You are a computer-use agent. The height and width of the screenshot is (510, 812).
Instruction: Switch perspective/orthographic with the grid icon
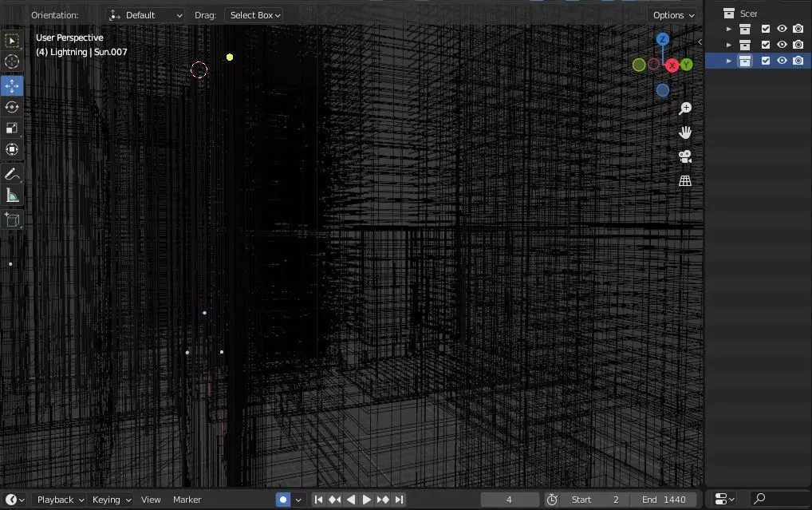click(x=685, y=181)
